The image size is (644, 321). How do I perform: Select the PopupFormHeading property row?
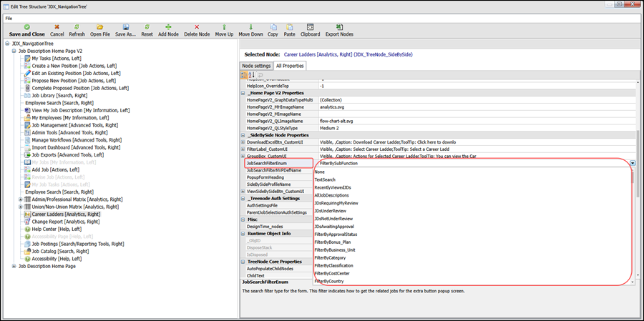(x=279, y=177)
